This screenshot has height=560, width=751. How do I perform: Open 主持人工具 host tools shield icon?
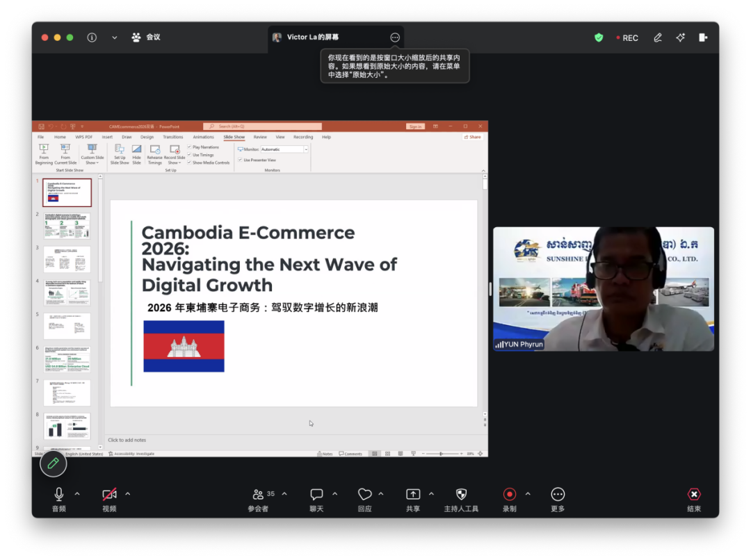[461, 494]
